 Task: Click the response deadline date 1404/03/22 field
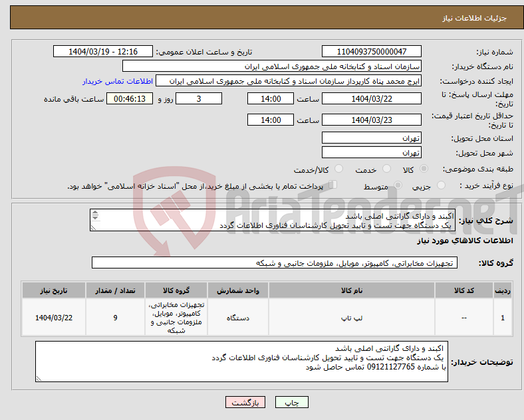(372, 98)
